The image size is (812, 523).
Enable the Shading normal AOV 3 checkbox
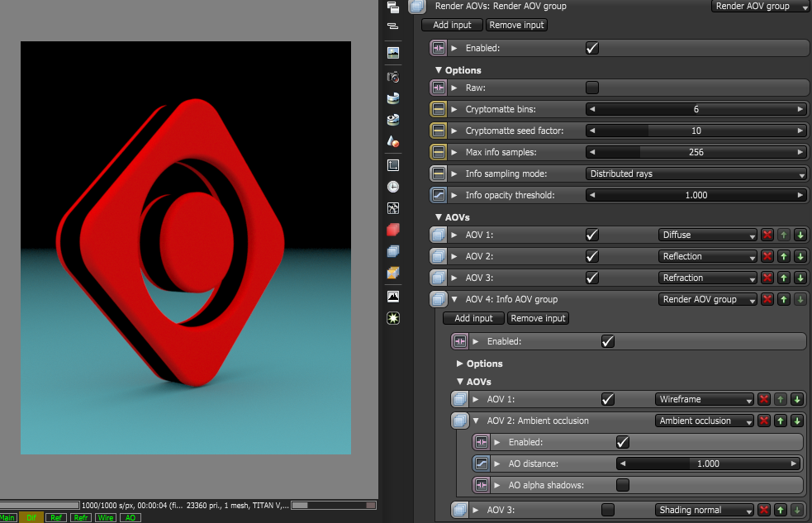608,510
